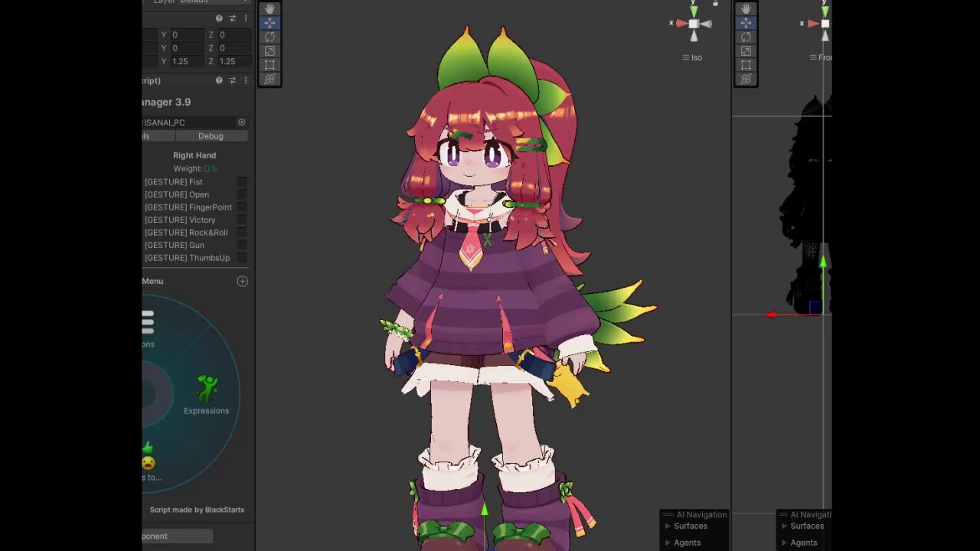Enable the [GESTURE] Gun checkbox
The height and width of the screenshot is (551, 980).
tap(242, 245)
